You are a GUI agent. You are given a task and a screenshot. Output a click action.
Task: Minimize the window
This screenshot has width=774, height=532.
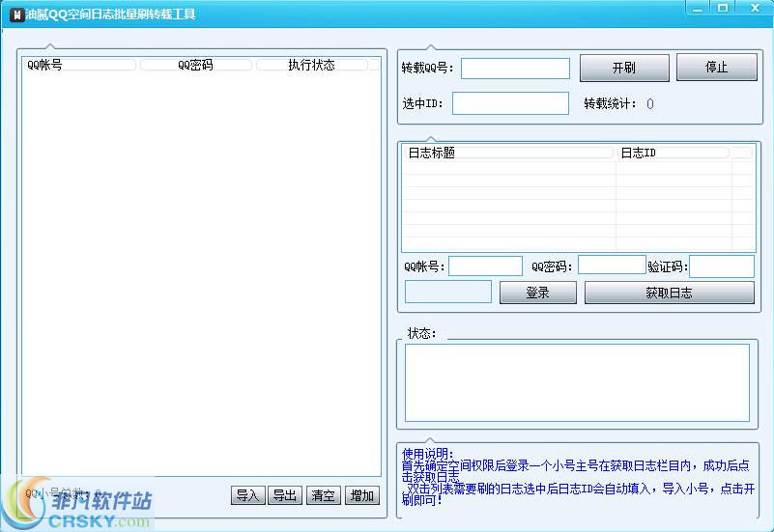698,8
